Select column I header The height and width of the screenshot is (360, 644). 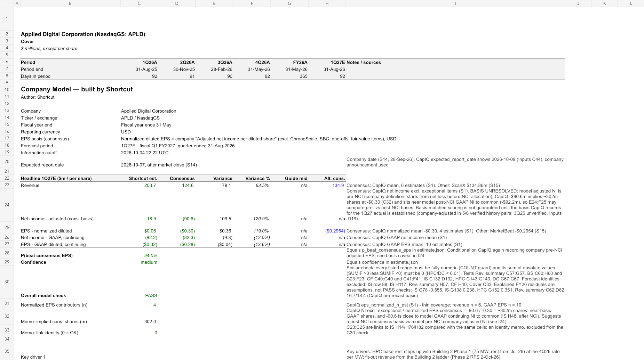(455, 3)
